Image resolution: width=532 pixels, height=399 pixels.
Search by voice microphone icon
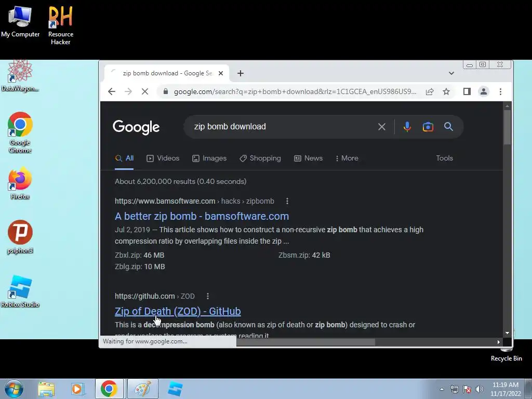[x=407, y=127]
